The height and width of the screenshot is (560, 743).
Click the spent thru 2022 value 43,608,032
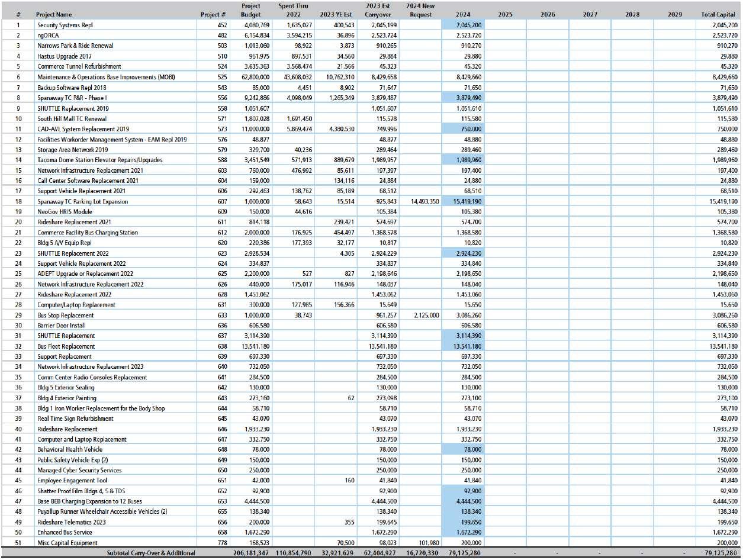point(298,77)
